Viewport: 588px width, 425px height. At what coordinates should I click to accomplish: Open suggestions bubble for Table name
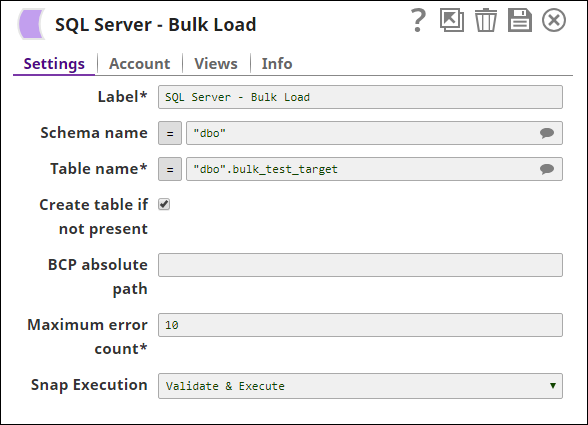pos(547,169)
